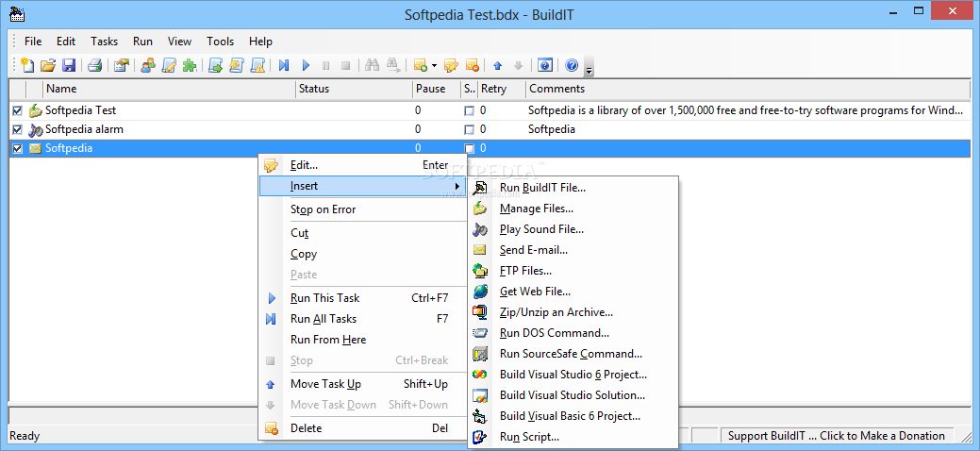The width and height of the screenshot is (980, 451).
Task: Check the S column box for Softpedia Test
Action: [x=470, y=110]
